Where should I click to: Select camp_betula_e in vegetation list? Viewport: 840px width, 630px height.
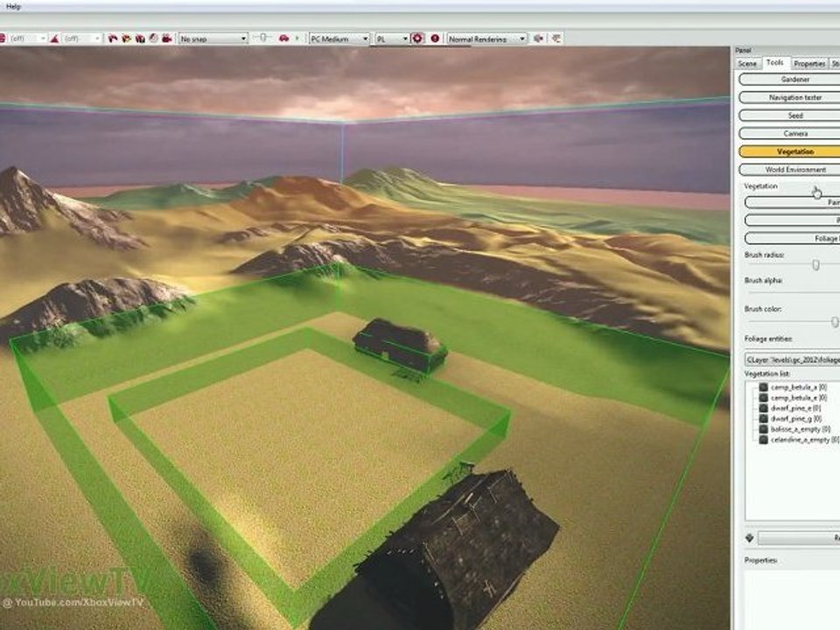(798, 397)
